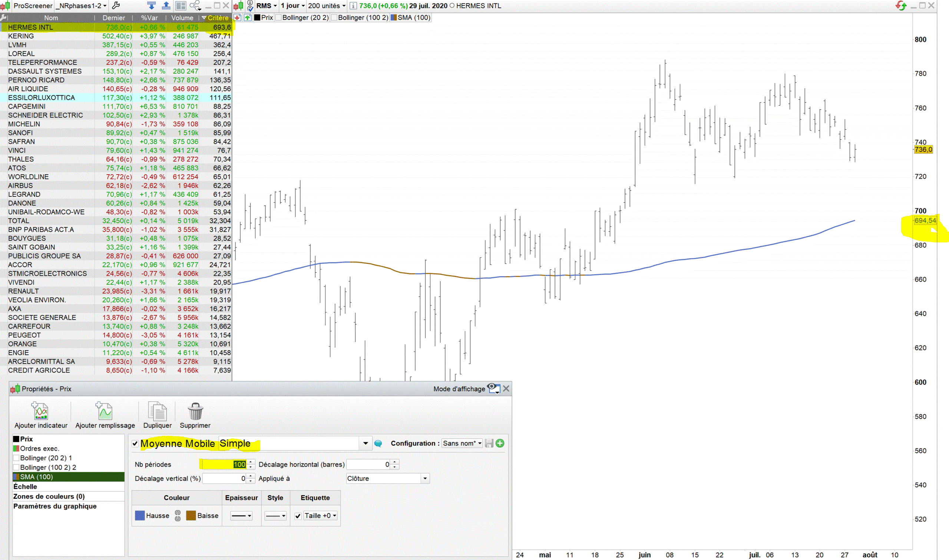Toggle the Etiquette label checkbox

(x=298, y=516)
